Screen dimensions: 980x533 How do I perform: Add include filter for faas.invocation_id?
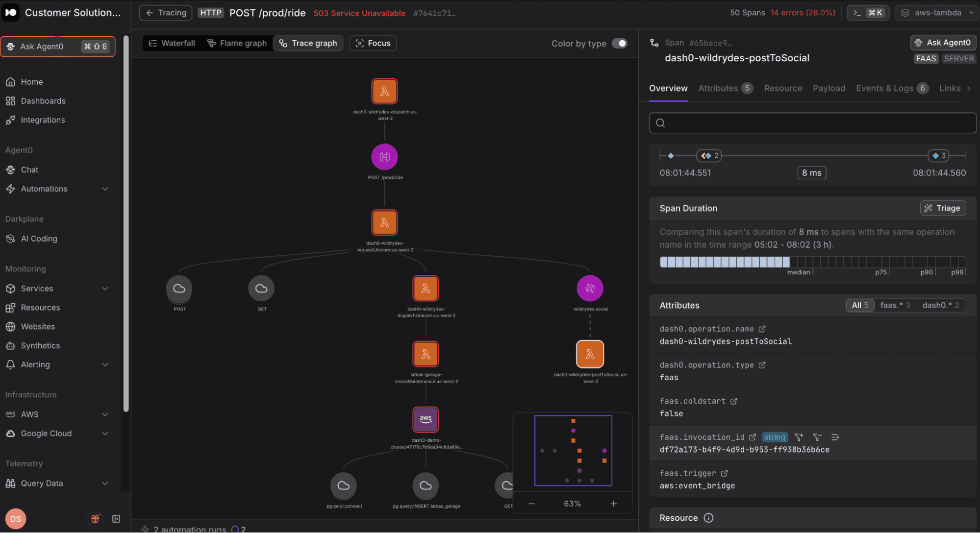pos(799,437)
